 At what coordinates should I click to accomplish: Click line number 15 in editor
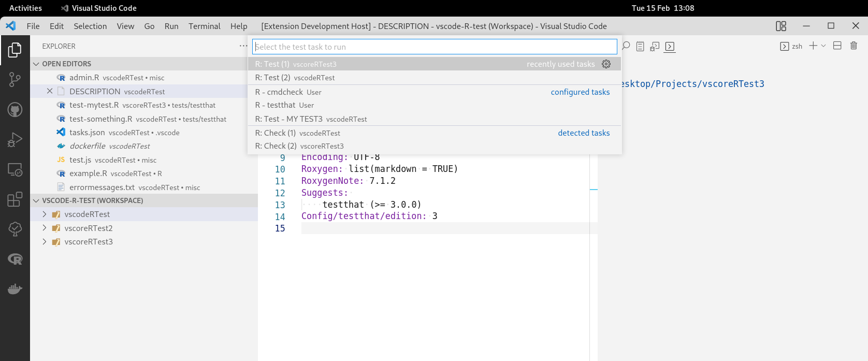[x=280, y=228]
